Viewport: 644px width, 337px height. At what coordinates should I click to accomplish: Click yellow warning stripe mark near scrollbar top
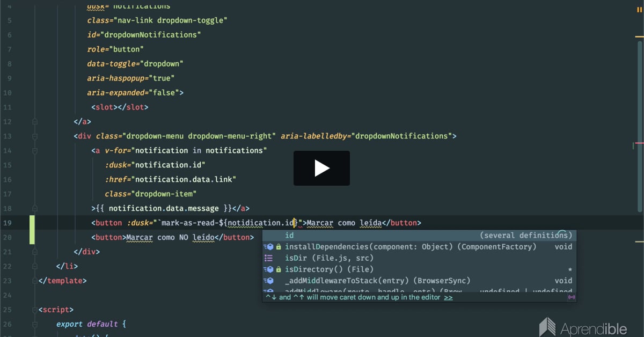pos(639,36)
